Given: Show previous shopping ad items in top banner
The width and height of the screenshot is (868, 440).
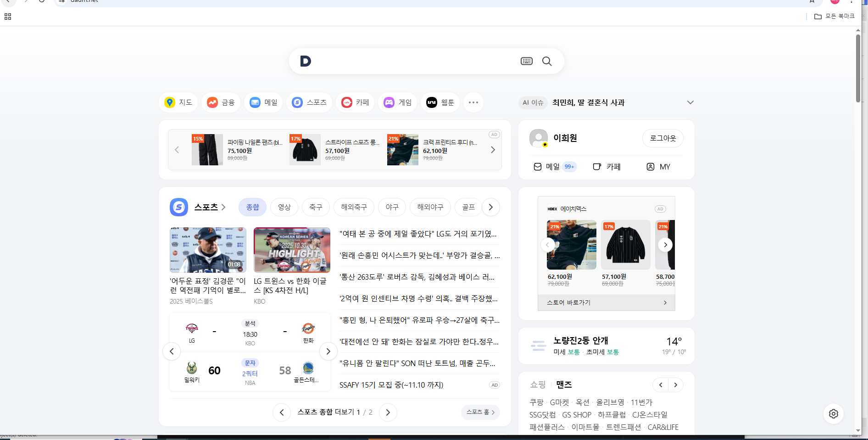Looking at the screenshot, I should tap(177, 150).
